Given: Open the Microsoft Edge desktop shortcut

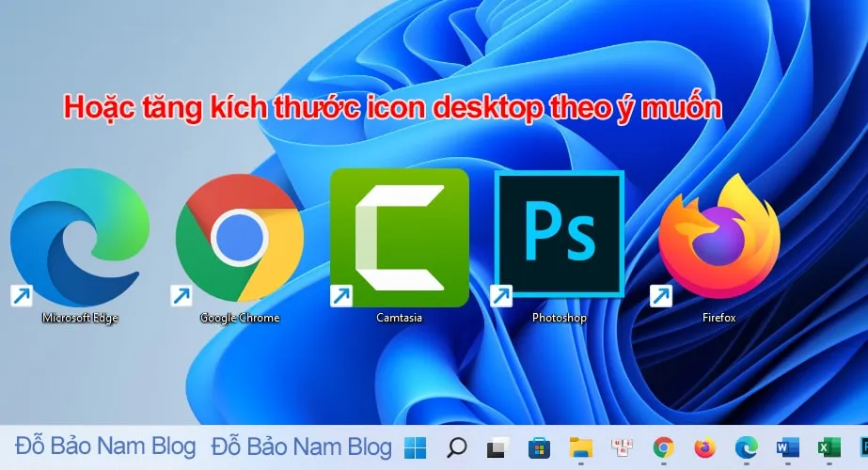Looking at the screenshot, I should pyautogui.click(x=80, y=238).
